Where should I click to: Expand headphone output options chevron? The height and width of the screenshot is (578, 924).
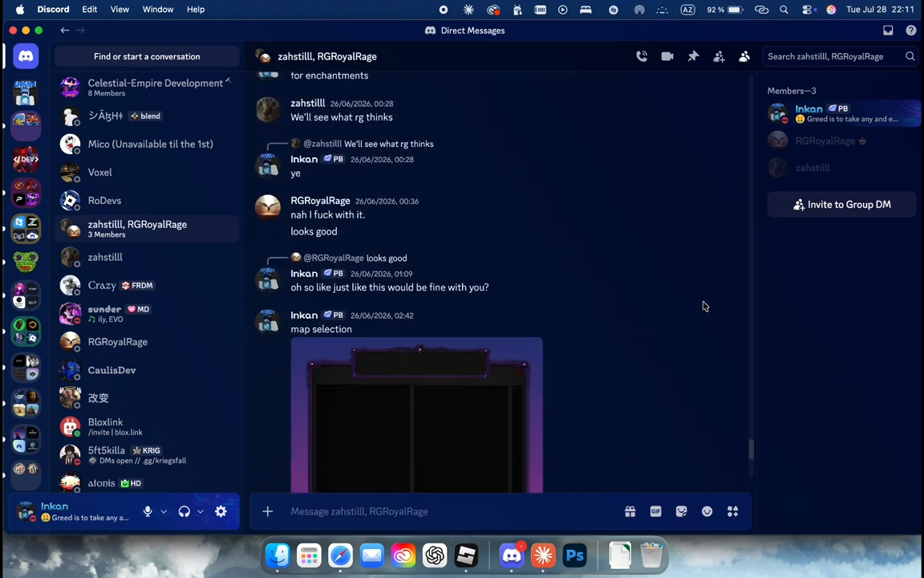tap(201, 511)
